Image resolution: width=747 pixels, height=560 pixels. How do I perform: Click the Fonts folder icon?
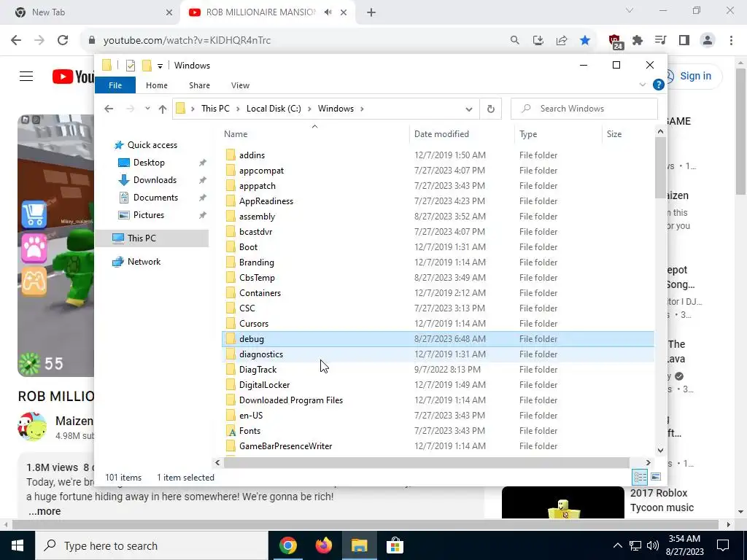click(231, 431)
